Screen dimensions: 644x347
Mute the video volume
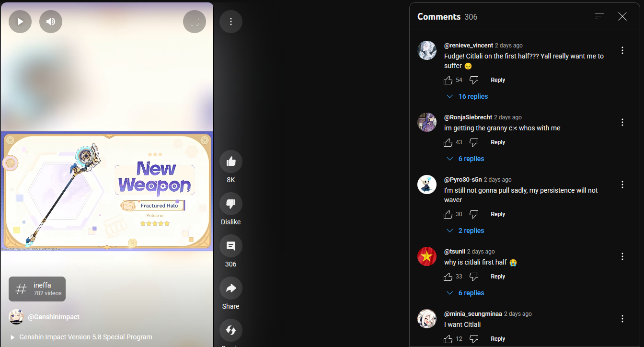[x=51, y=22]
